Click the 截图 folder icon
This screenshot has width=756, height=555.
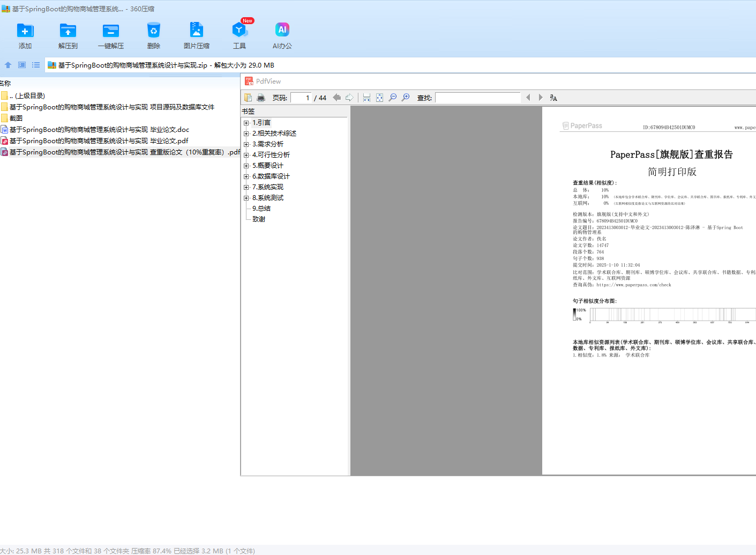4,119
